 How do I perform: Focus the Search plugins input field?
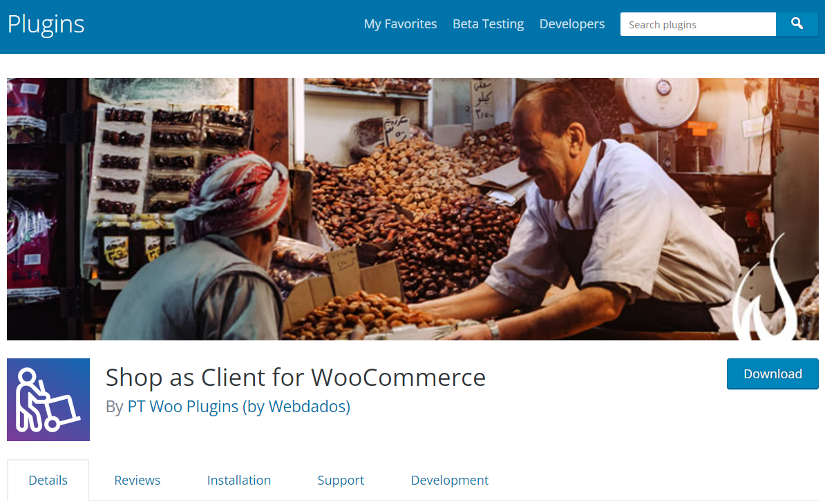coord(698,24)
